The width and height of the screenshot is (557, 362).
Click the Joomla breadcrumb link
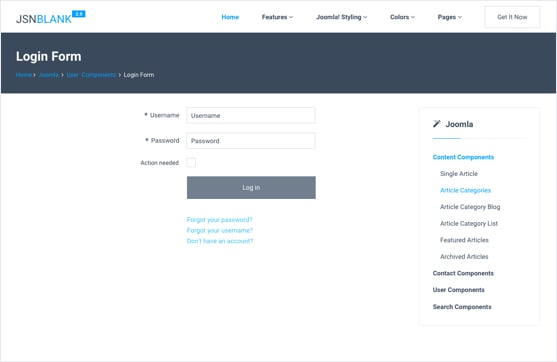49,75
